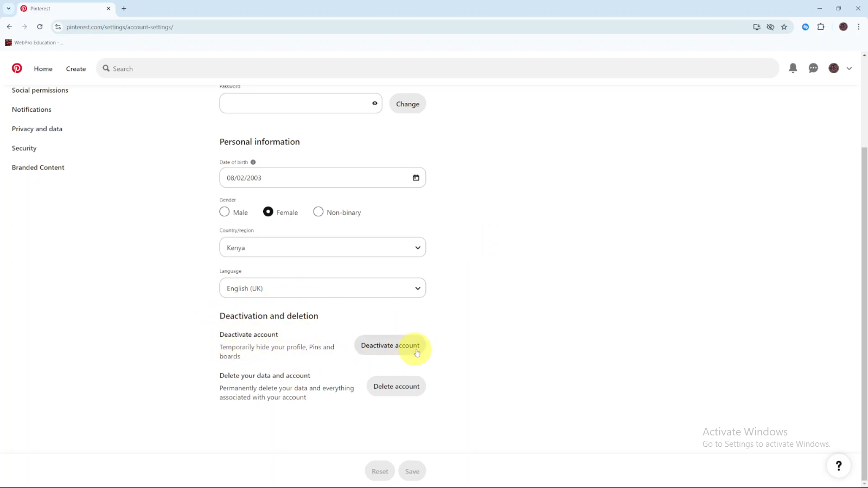Open a new browser tab
Image resolution: width=868 pixels, height=488 pixels.
point(124,9)
